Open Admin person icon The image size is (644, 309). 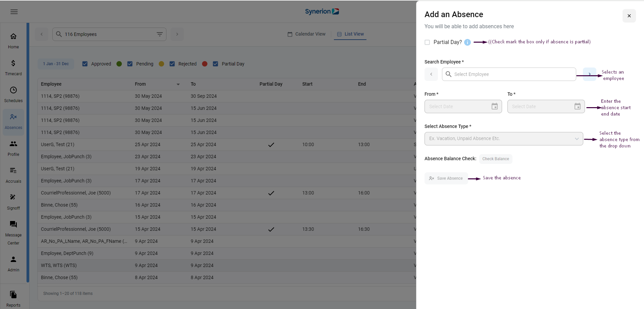[13, 259]
